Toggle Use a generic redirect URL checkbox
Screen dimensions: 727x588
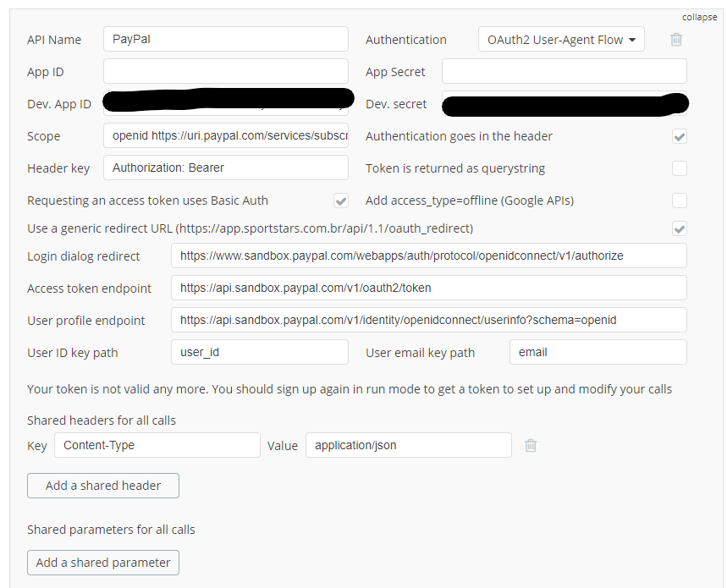tap(680, 228)
